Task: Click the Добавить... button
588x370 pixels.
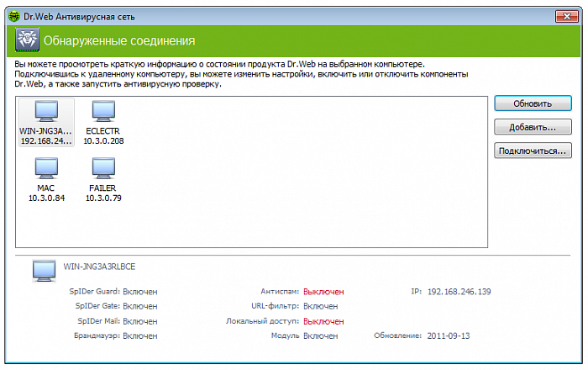Action: (533, 127)
